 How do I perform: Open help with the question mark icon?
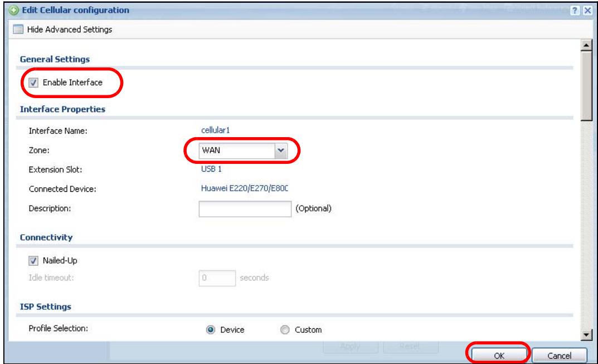pyautogui.click(x=575, y=10)
